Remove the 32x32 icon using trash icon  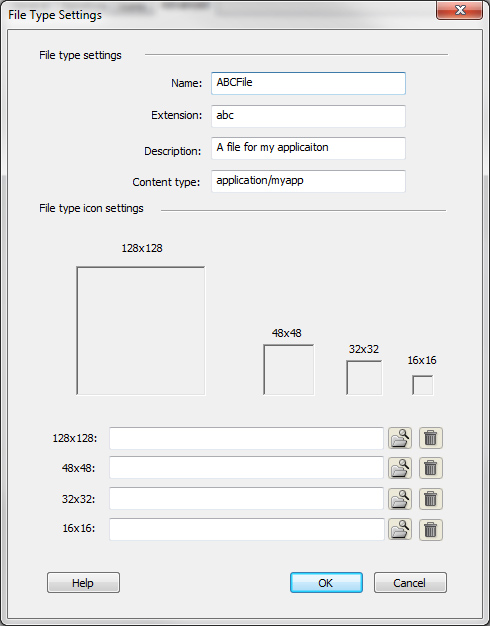point(430,499)
